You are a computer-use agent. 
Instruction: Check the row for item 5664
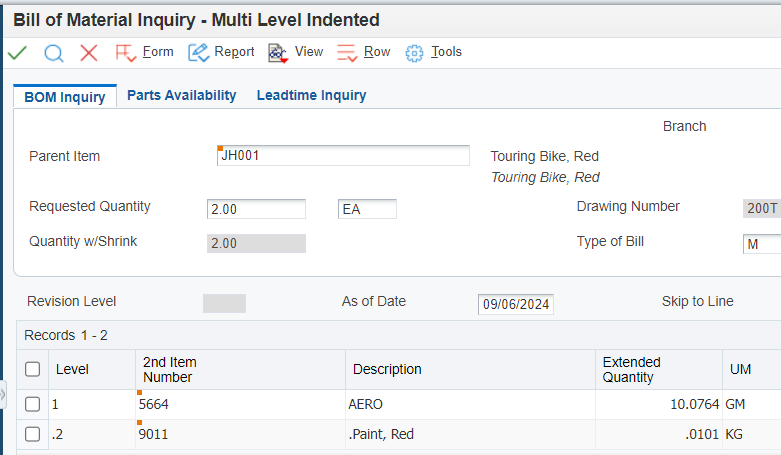(32, 404)
